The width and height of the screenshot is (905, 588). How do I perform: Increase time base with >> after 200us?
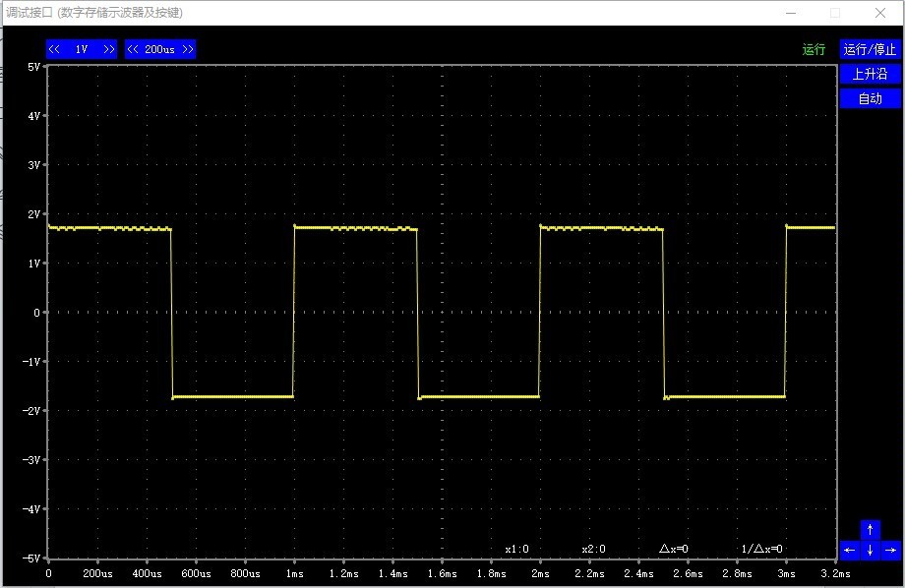(x=188, y=49)
